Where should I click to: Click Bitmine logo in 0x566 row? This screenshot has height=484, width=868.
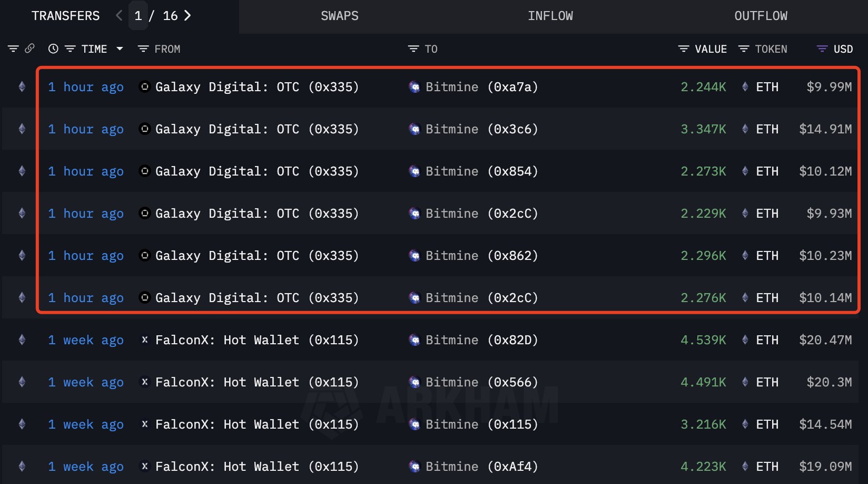[415, 382]
